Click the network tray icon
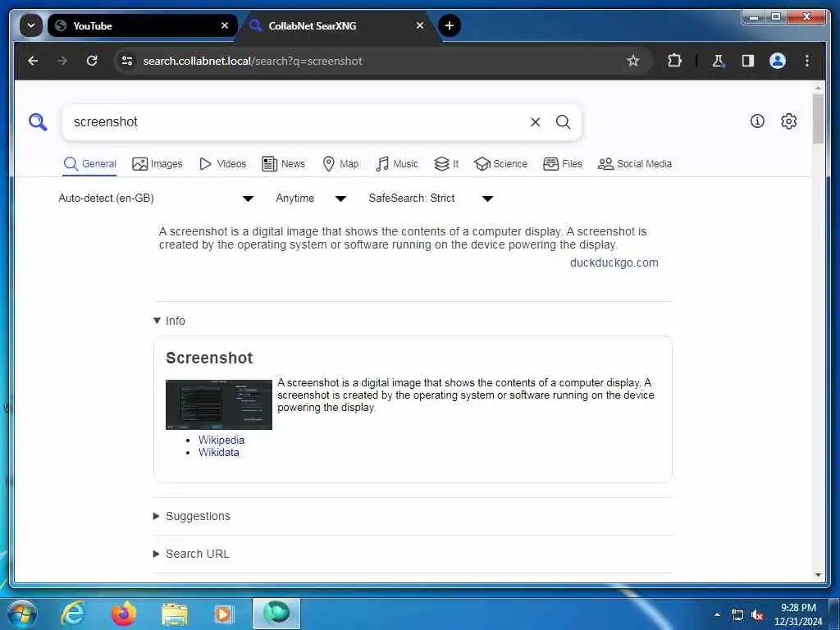840x630 pixels. click(737, 615)
